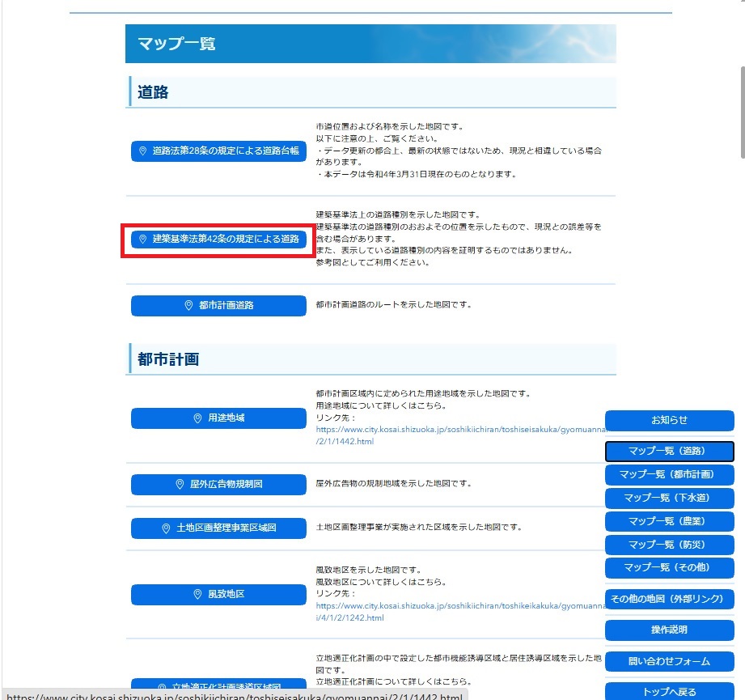Click pin icon on 建築基準法第42条 button
Viewport: 745px width, 700px height.
(142, 239)
